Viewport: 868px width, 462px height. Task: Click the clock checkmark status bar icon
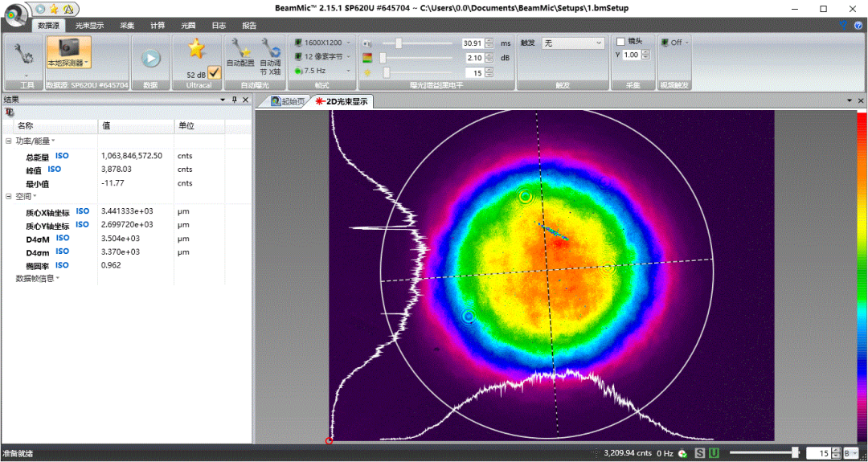pyautogui.click(x=682, y=453)
